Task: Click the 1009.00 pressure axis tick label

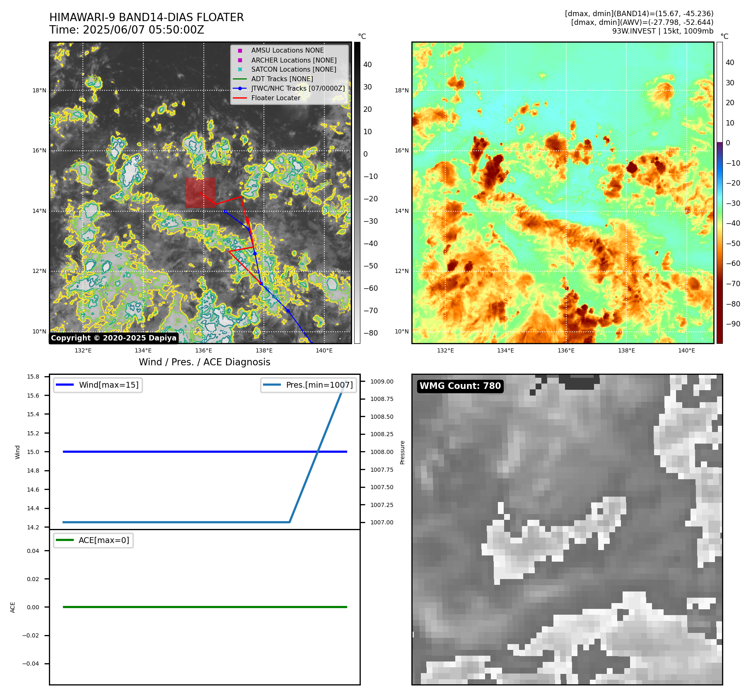Action: coord(382,381)
